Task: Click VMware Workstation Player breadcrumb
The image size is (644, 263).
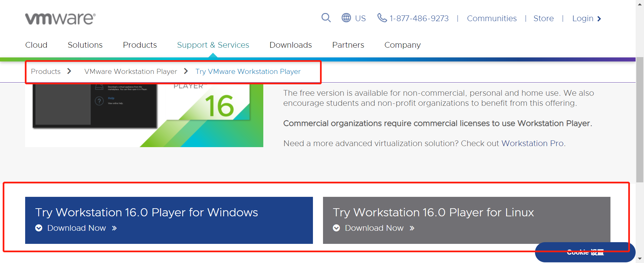Action: click(x=131, y=72)
